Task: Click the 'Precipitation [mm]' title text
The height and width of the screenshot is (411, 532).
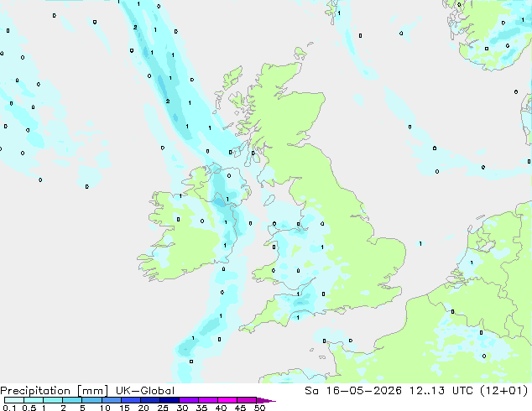Action: tap(55, 391)
